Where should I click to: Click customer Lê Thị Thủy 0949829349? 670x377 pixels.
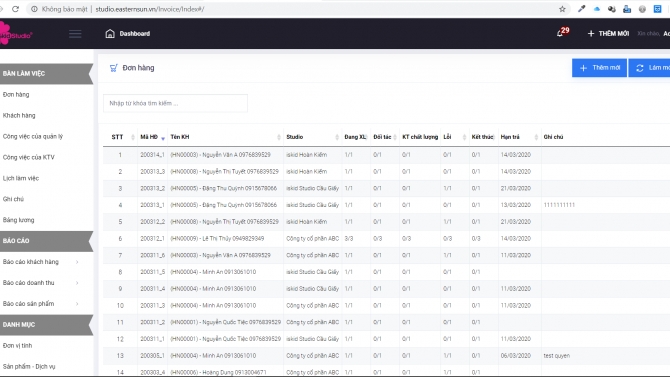(217, 239)
